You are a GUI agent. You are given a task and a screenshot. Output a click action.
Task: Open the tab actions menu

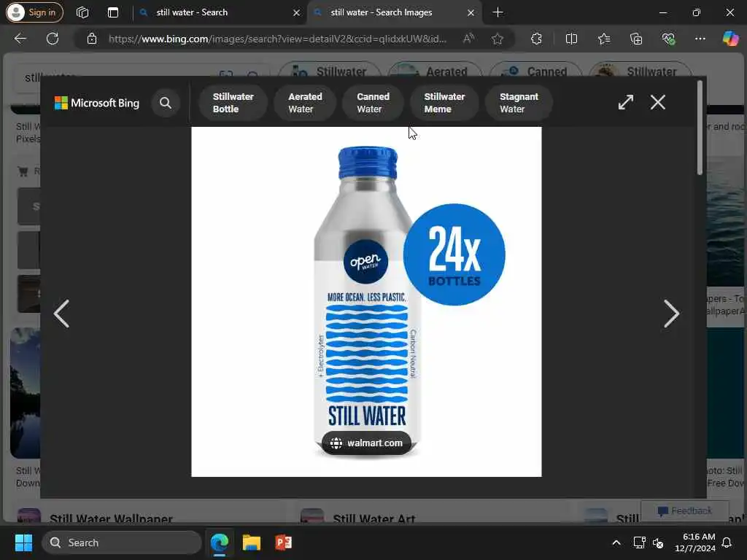[113, 12]
